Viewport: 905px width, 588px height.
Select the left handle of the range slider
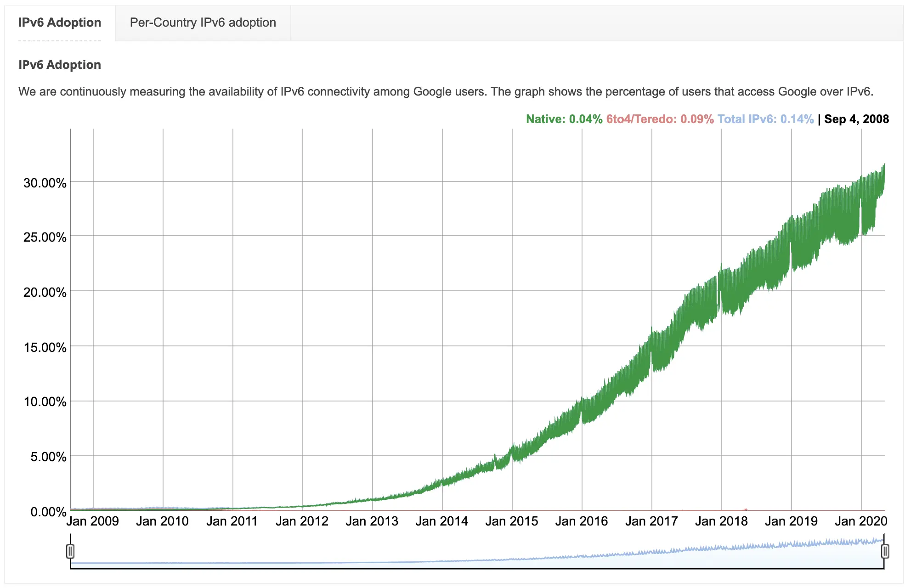pyautogui.click(x=71, y=550)
